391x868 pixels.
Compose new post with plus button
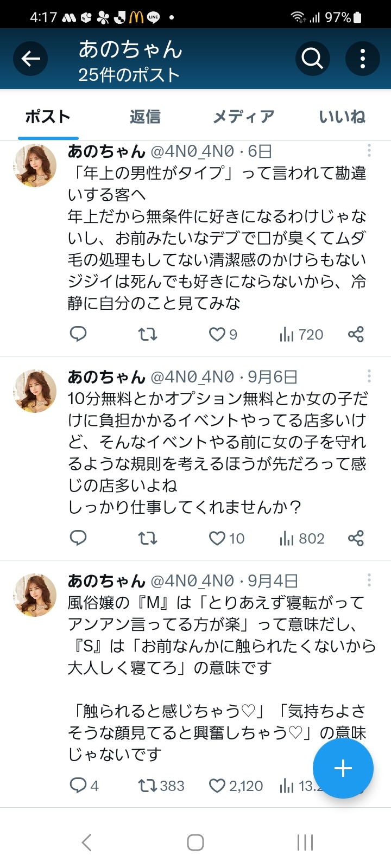click(343, 768)
